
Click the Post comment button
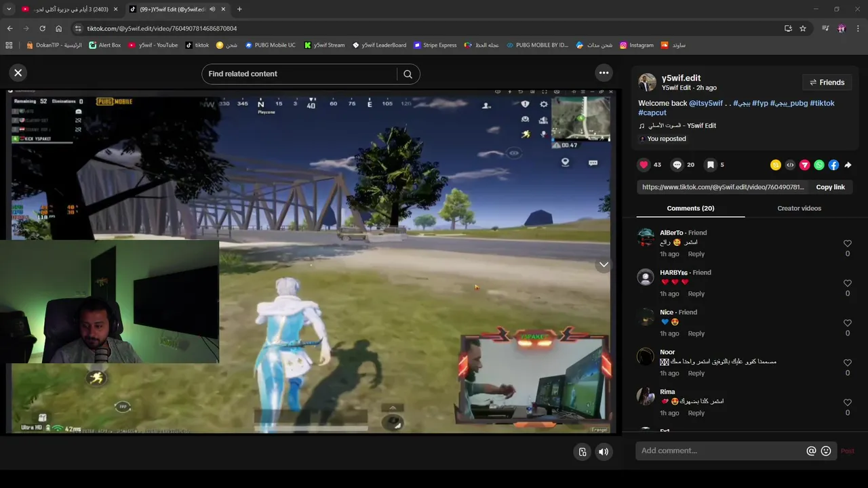847,451
